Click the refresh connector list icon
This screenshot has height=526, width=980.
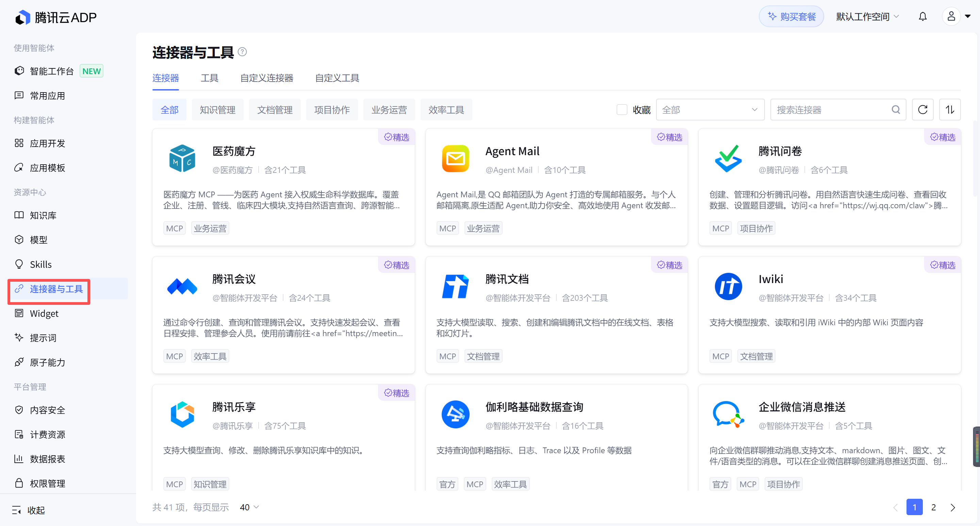(x=922, y=110)
